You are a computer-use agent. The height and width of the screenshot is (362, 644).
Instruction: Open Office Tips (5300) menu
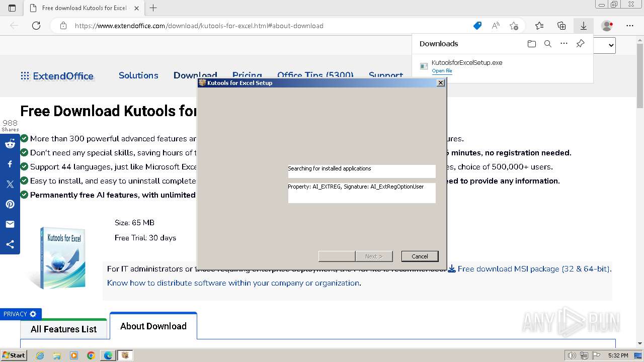pyautogui.click(x=315, y=75)
